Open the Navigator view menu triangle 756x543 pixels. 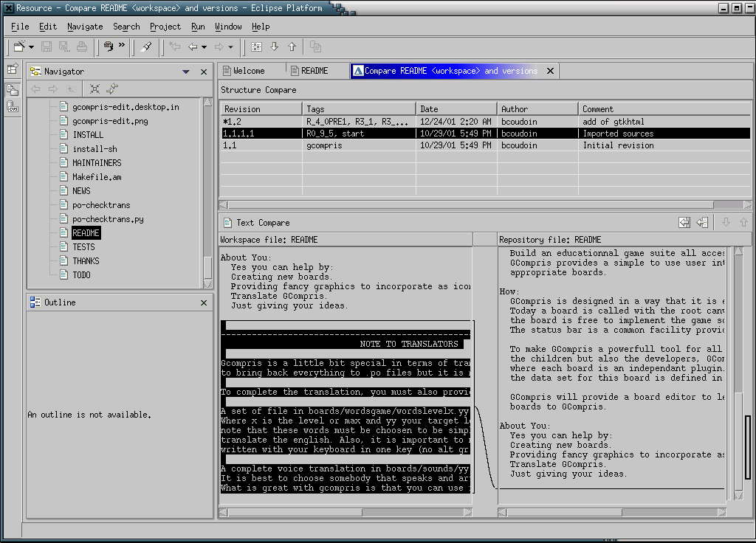(x=185, y=72)
